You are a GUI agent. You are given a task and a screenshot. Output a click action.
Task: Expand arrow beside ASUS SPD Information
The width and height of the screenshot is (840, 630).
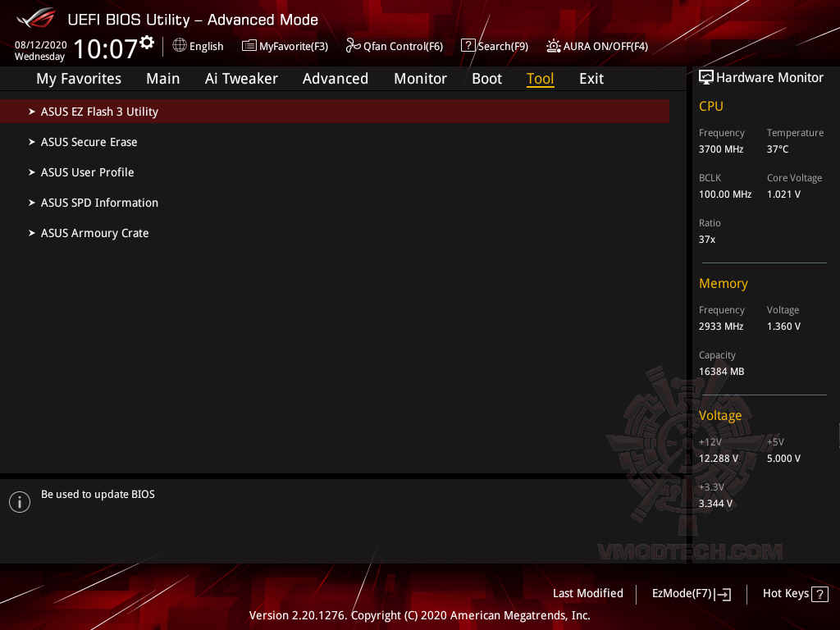pyautogui.click(x=32, y=203)
